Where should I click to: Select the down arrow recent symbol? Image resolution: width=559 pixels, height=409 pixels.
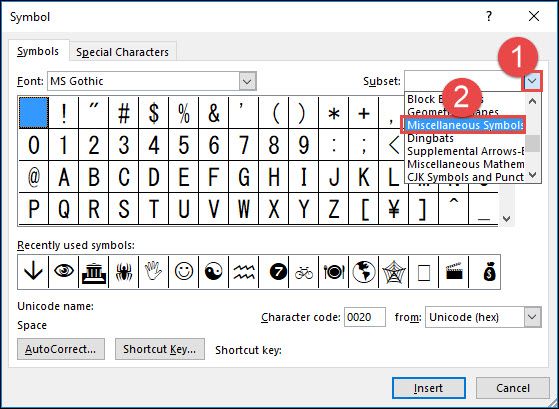33,272
